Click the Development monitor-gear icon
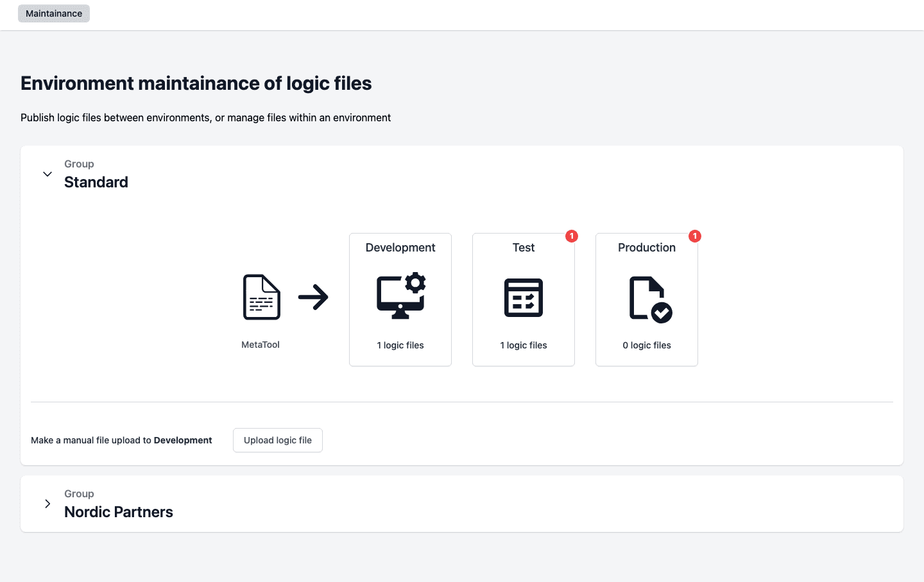 pos(401,296)
